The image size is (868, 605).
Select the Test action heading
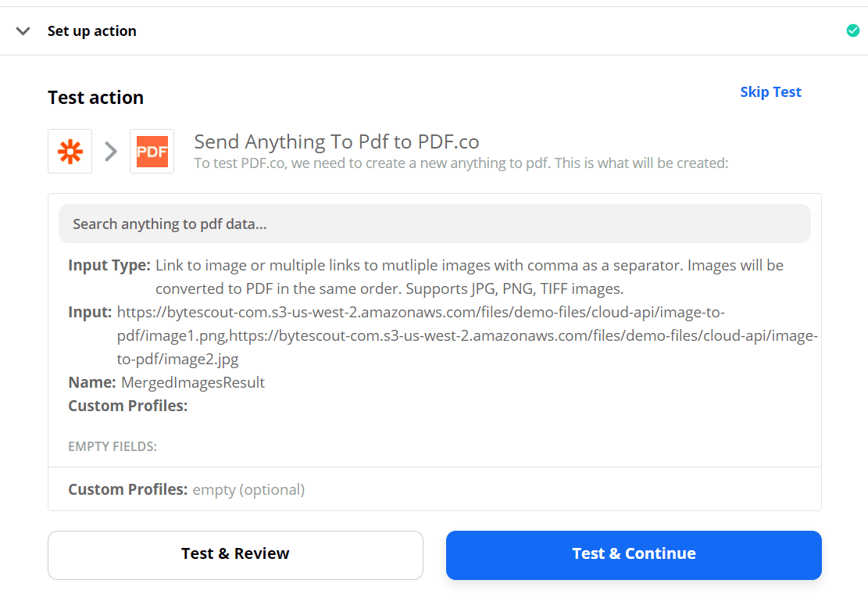(95, 97)
